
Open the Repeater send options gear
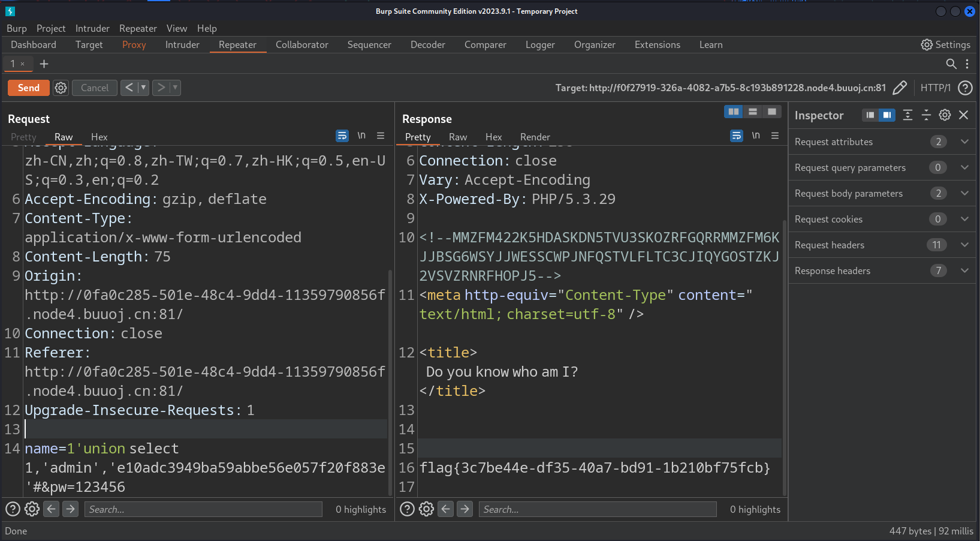pyautogui.click(x=61, y=88)
